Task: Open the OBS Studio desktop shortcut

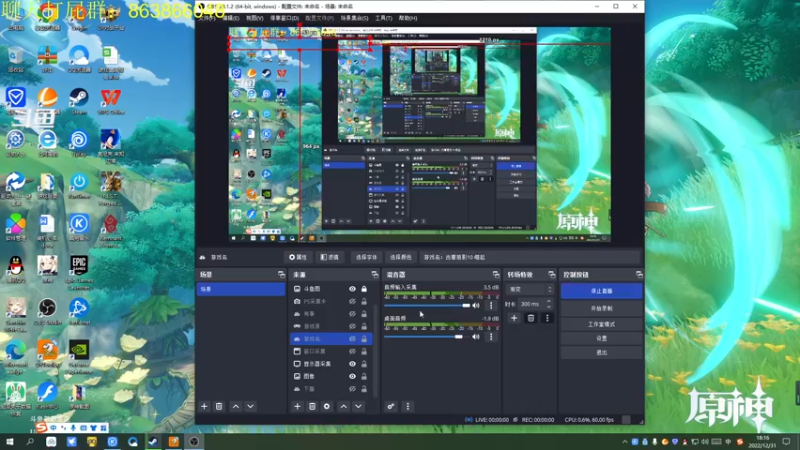Action: click(47, 312)
